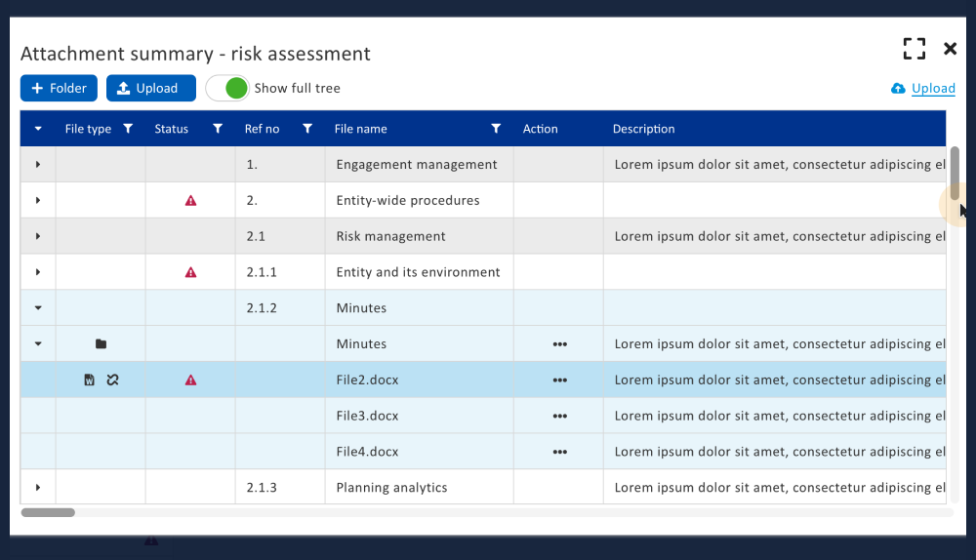Open the File name column filter
The image size is (976, 560).
click(x=496, y=129)
